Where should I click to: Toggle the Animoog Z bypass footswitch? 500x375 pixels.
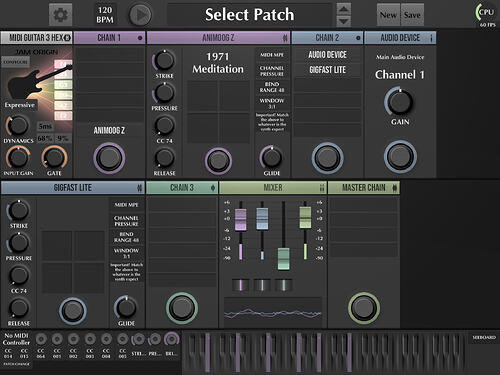click(218, 161)
